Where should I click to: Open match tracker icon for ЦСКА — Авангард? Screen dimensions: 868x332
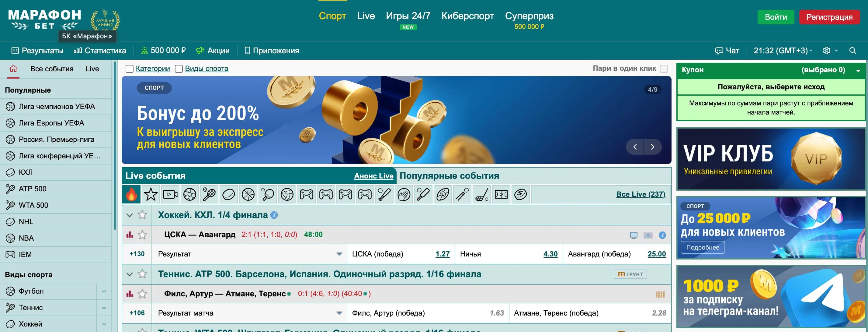(648, 235)
